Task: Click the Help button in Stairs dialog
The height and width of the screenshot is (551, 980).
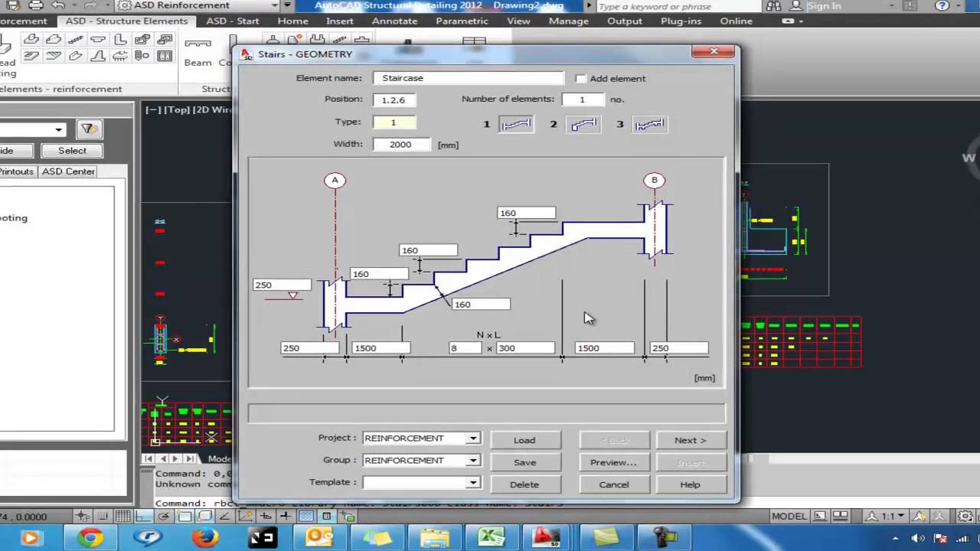Action: pos(690,484)
